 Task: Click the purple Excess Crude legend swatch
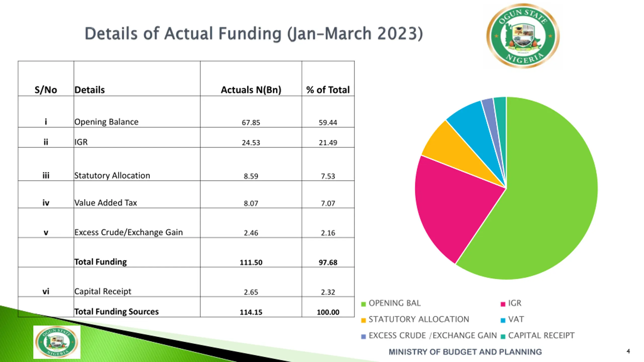point(363,337)
